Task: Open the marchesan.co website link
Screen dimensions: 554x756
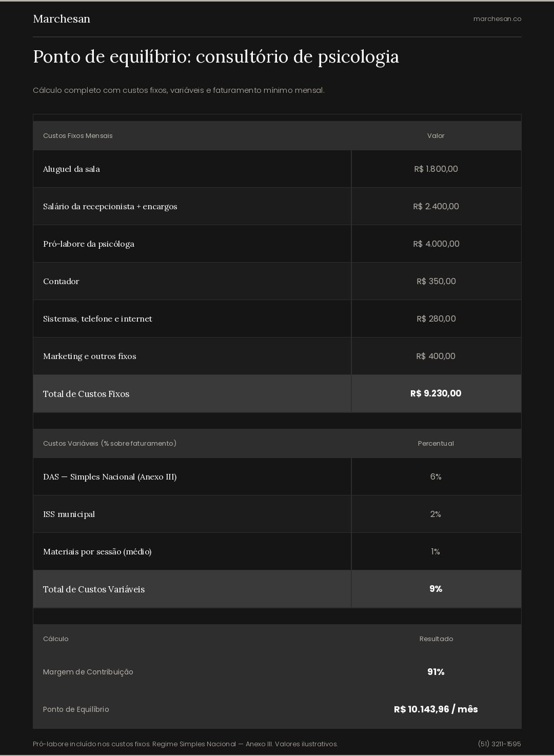Action: pyautogui.click(x=497, y=19)
